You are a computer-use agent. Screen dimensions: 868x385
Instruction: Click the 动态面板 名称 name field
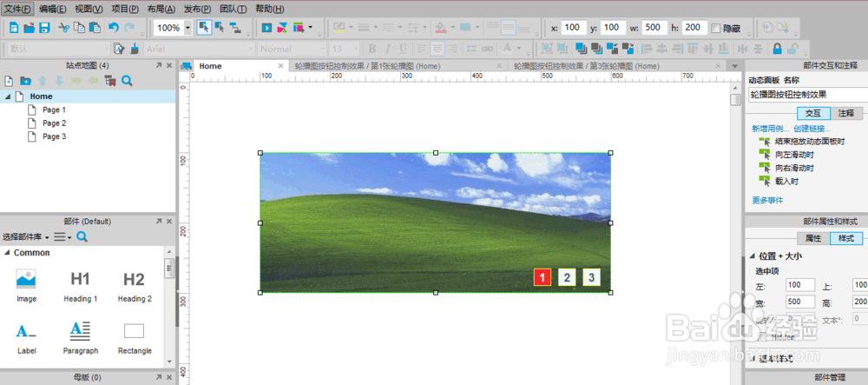tap(808, 95)
